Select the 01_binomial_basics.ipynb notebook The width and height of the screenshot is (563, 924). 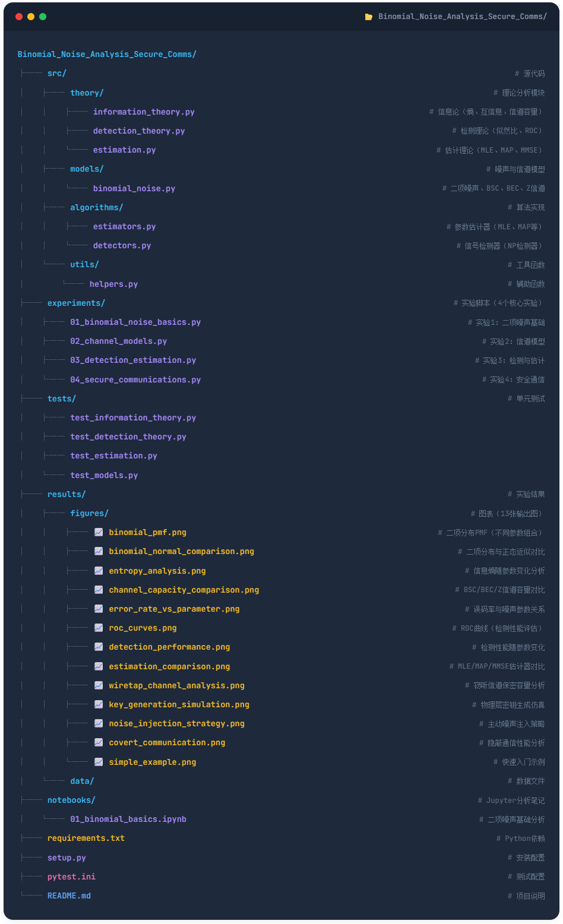[x=128, y=819]
